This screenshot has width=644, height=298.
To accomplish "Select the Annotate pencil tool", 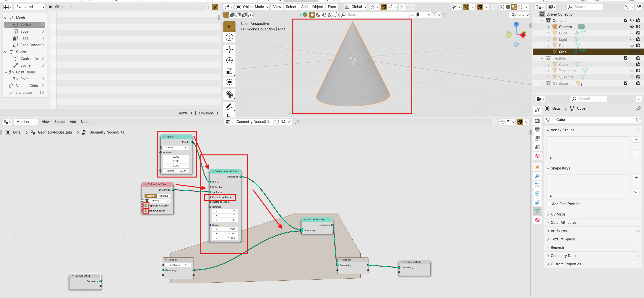I will (x=229, y=107).
